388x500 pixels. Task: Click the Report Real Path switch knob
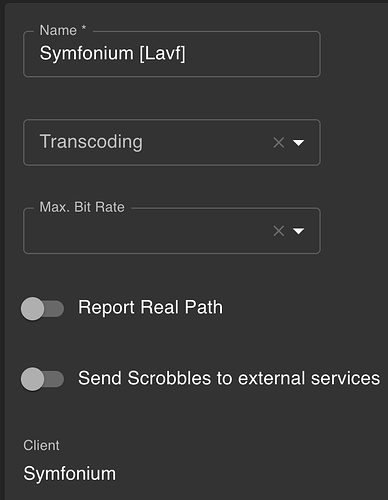tap(32, 309)
